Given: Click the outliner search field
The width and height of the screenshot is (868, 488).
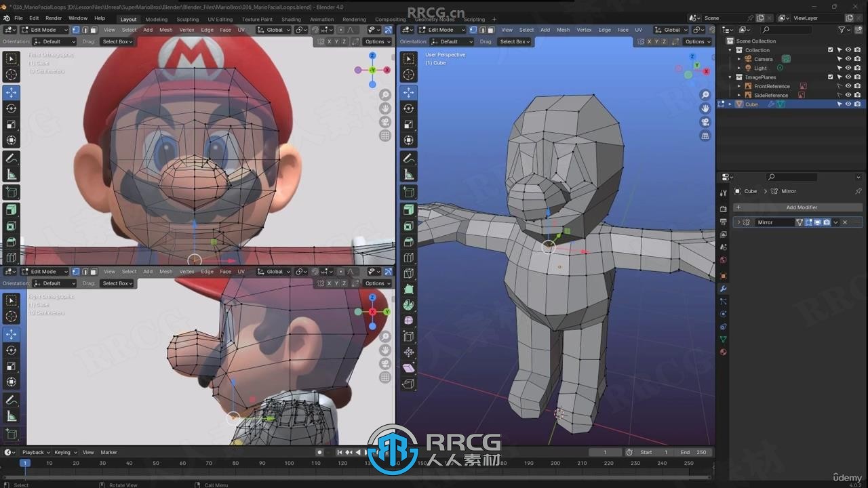Looking at the screenshot, I should (x=787, y=30).
